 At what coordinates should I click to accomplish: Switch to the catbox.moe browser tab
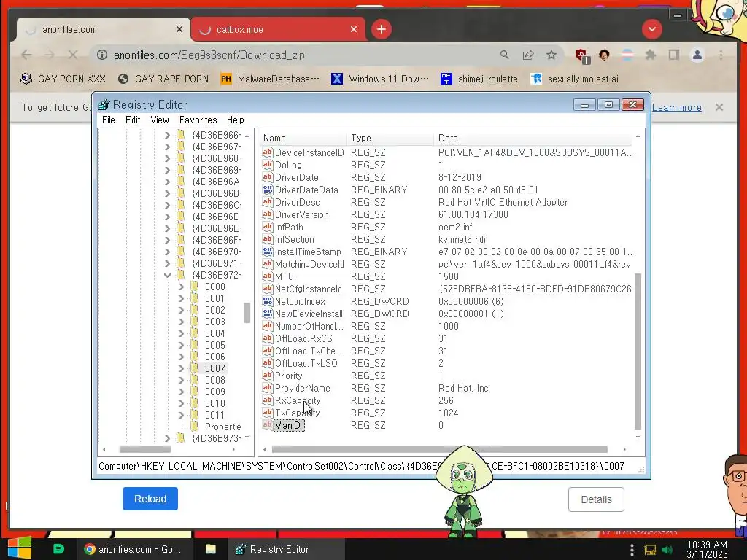point(278,29)
